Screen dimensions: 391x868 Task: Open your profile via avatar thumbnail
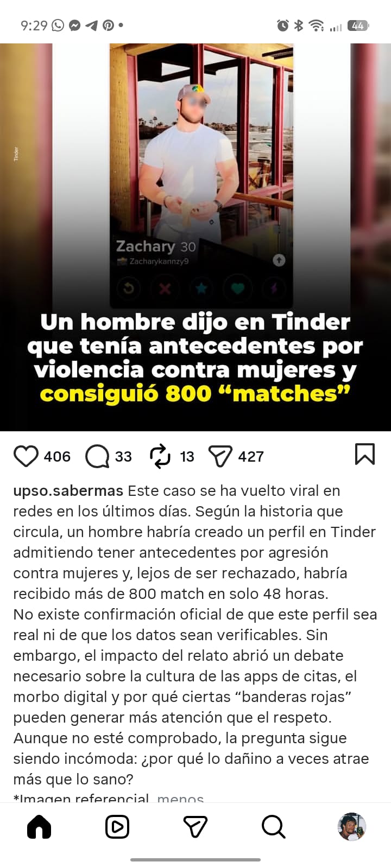pyautogui.click(x=351, y=827)
